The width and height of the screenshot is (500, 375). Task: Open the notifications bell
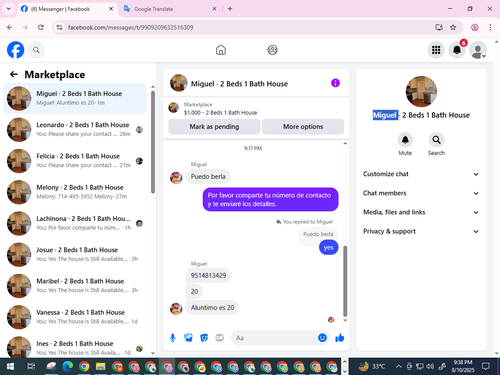(457, 50)
